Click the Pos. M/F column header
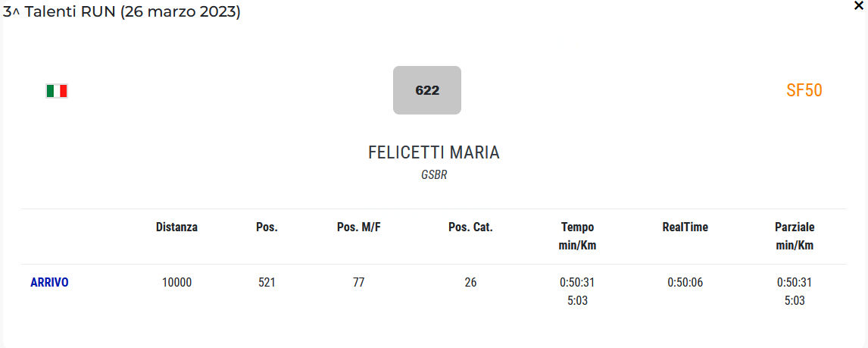The height and width of the screenshot is (348, 868). coord(358,227)
